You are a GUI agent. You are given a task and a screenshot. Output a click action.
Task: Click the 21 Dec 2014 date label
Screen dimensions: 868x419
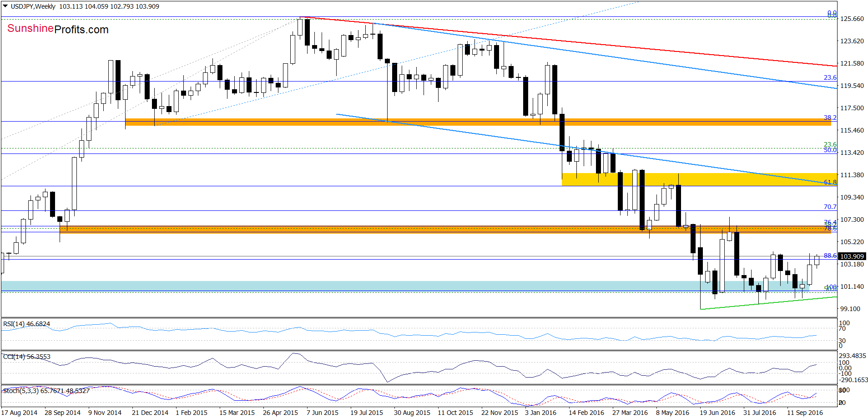click(150, 413)
